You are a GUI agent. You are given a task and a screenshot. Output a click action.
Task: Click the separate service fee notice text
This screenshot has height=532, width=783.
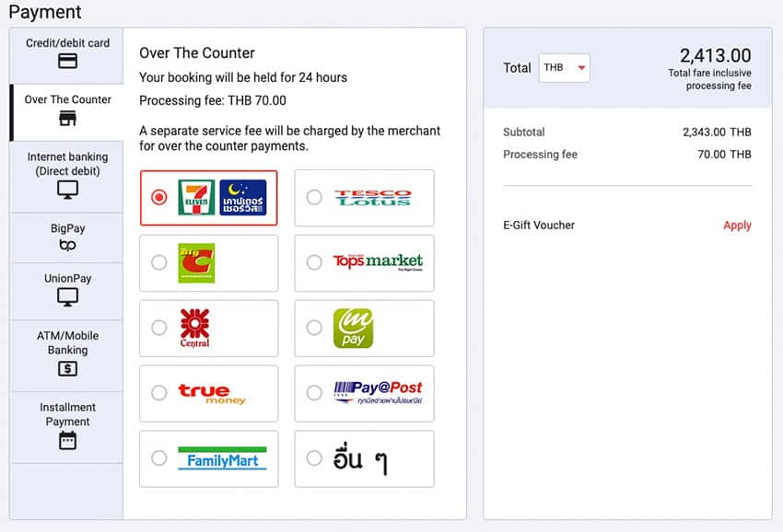289,138
